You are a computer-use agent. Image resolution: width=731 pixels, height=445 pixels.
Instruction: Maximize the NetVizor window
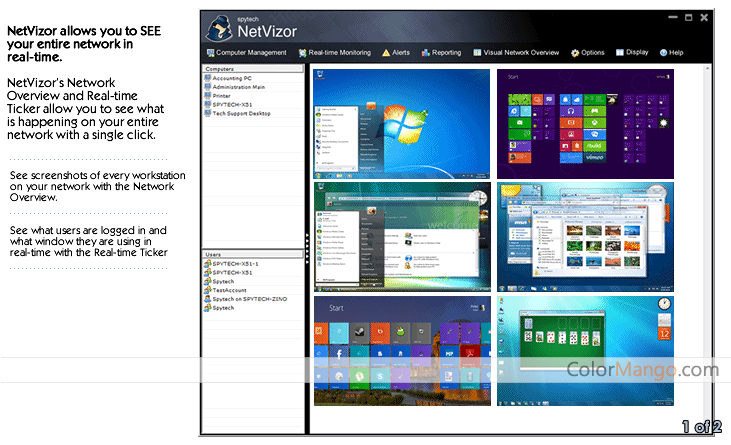[x=689, y=17]
